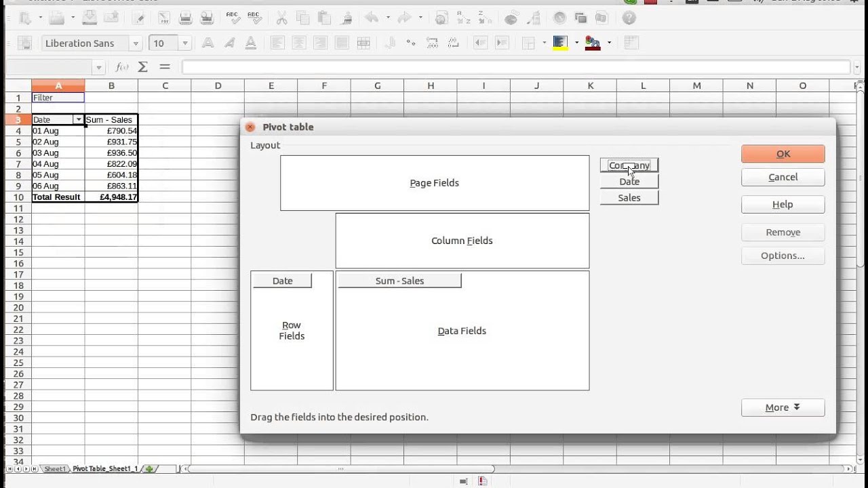This screenshot has height=488, width=868.
Task: Click the Sort Ascending A-Z icon
Action: click(463, 18)
